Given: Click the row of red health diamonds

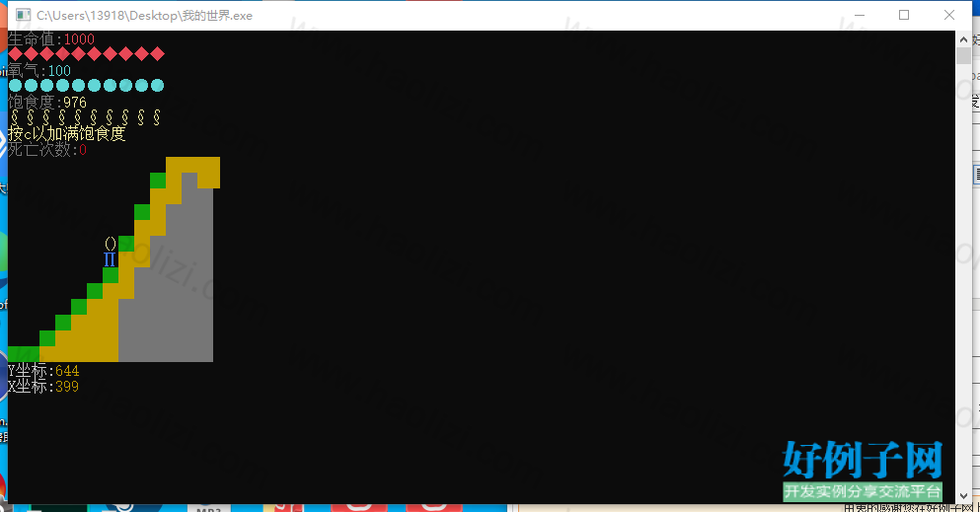Looking at the screenshot, I should click(86, 54).
